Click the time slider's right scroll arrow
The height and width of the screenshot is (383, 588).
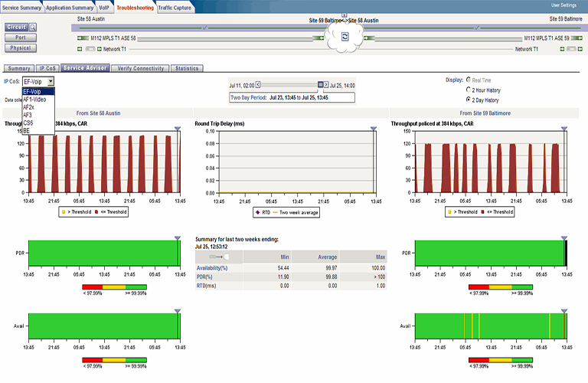coord(326,85)
